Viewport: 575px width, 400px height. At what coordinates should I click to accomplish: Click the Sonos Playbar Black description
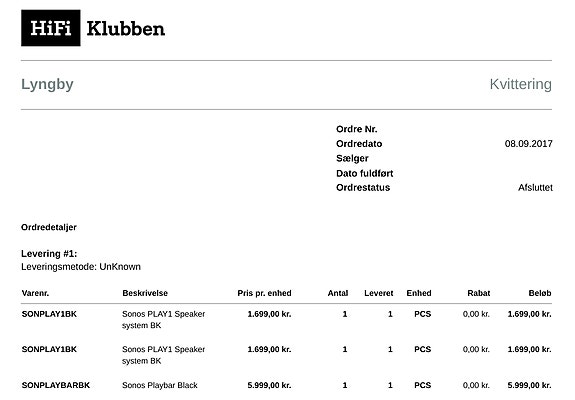pos(160,385)
